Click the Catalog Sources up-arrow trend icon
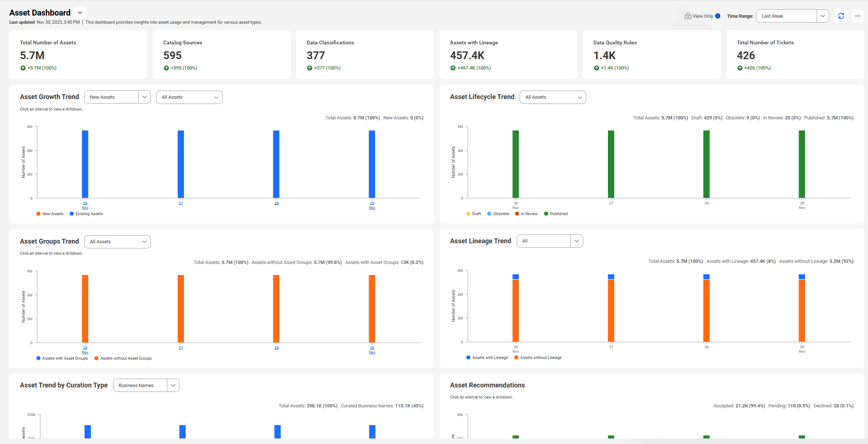This screenshot has height=444, width=868. click(x=166, y=68)
